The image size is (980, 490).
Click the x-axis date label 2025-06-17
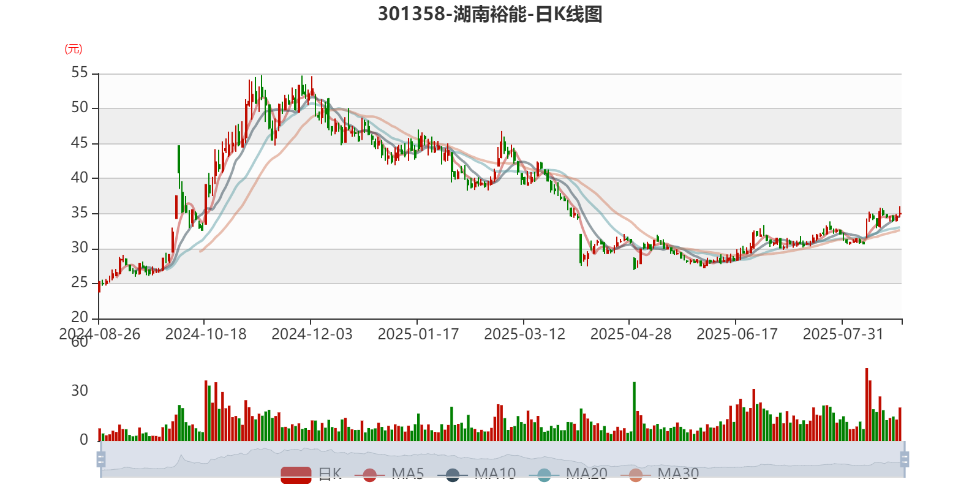(x=737, y=334)
